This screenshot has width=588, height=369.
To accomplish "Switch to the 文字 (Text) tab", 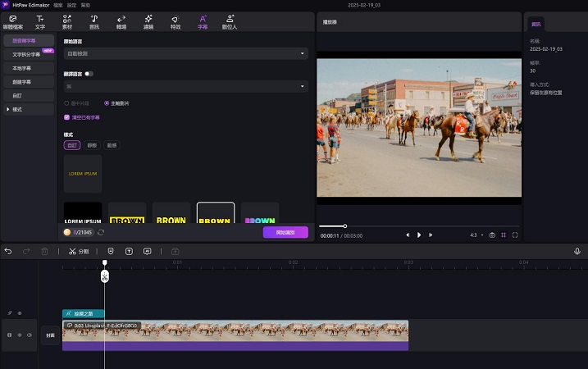I will pyautogui.click(x=39, y=20).
